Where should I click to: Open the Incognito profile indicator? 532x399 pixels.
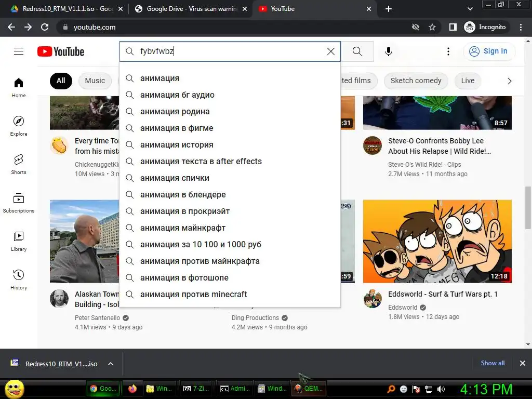(x=485, y=27)
